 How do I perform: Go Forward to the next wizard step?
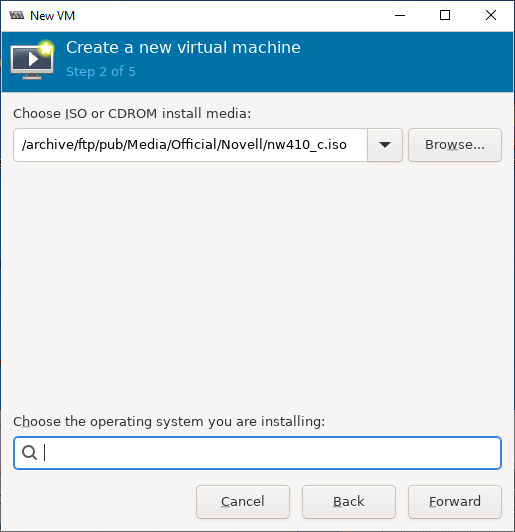click(455, 502)
